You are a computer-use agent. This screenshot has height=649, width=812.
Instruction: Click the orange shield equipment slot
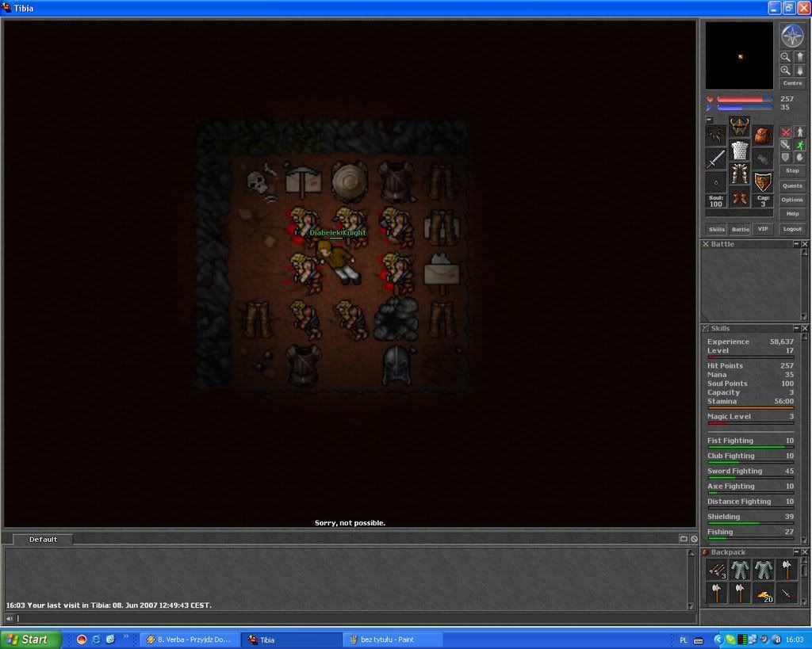(763, 182)
